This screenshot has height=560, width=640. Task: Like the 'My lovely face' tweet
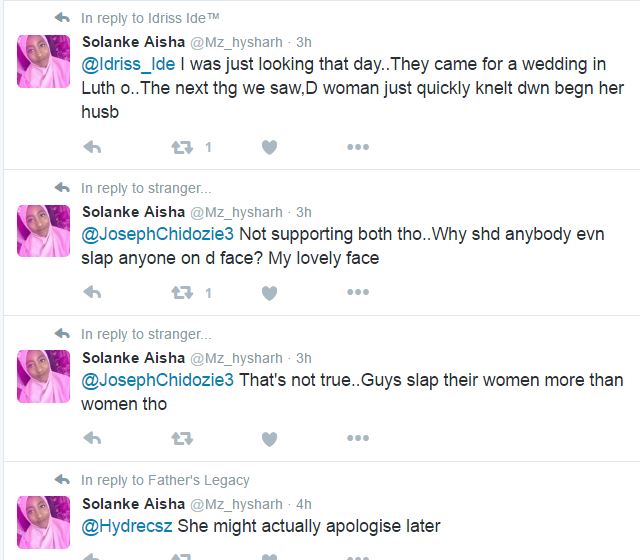pyautogui.click(x=269, y=293)
